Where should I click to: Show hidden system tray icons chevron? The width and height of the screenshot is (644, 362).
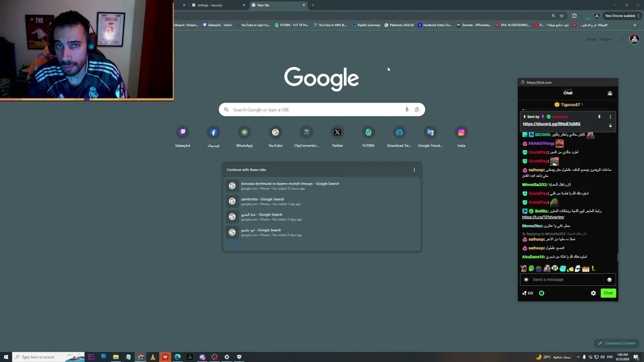click(578, 357)
